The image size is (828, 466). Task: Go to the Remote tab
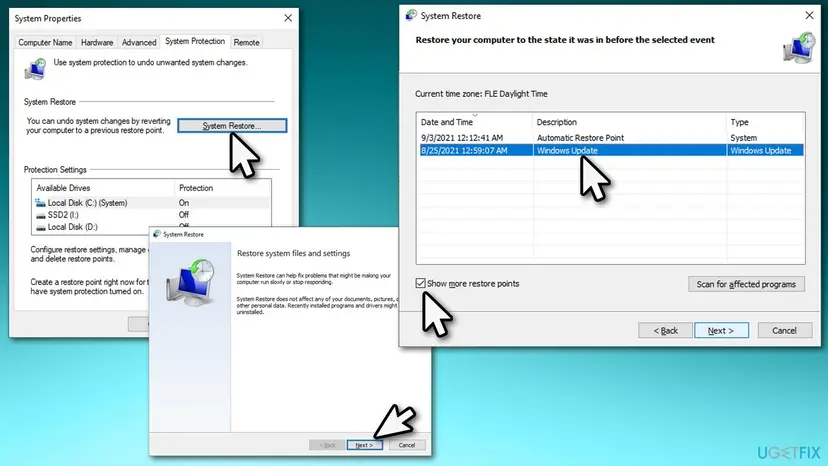[x=247, y=42]
